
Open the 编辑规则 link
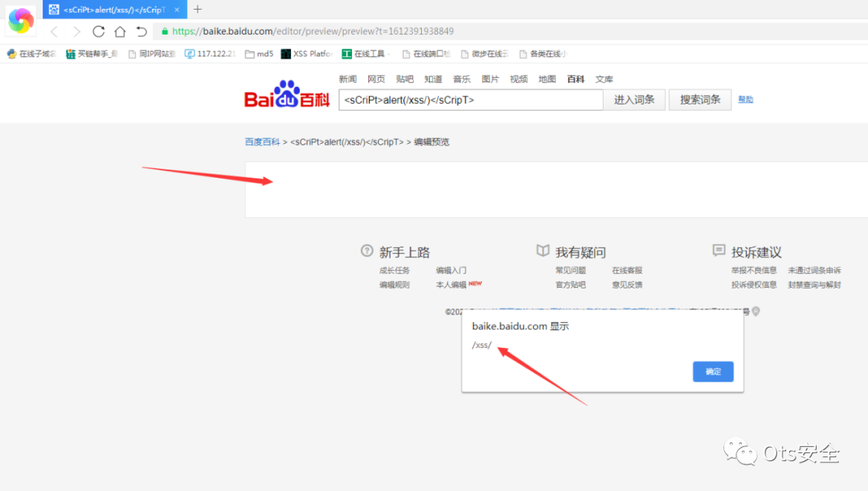(395, 284)
